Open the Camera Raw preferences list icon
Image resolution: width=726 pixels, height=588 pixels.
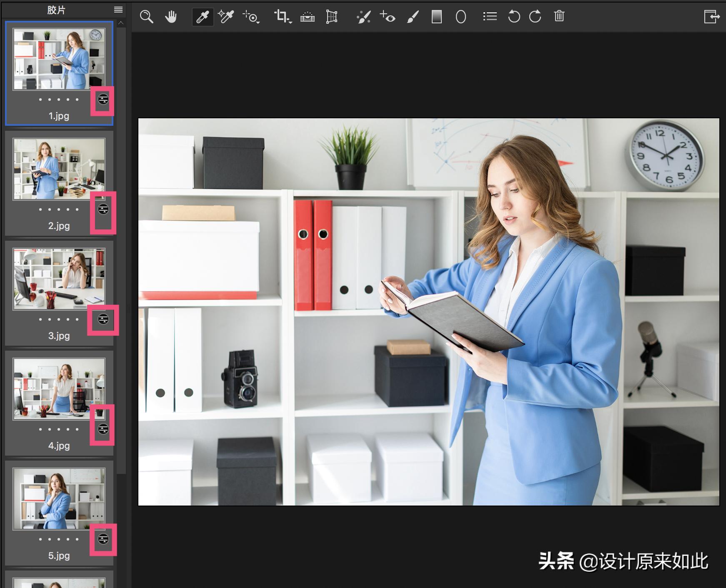click(490, 17)
